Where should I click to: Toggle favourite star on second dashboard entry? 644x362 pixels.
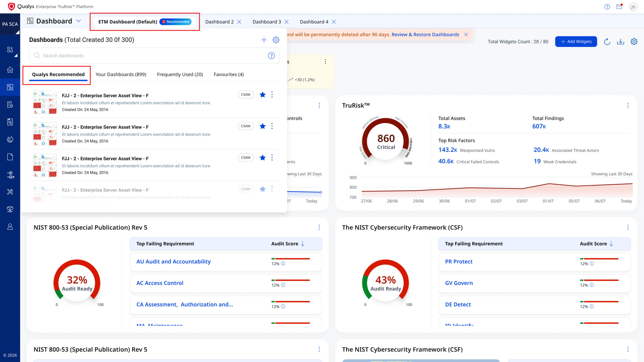(x=262, y=126)
